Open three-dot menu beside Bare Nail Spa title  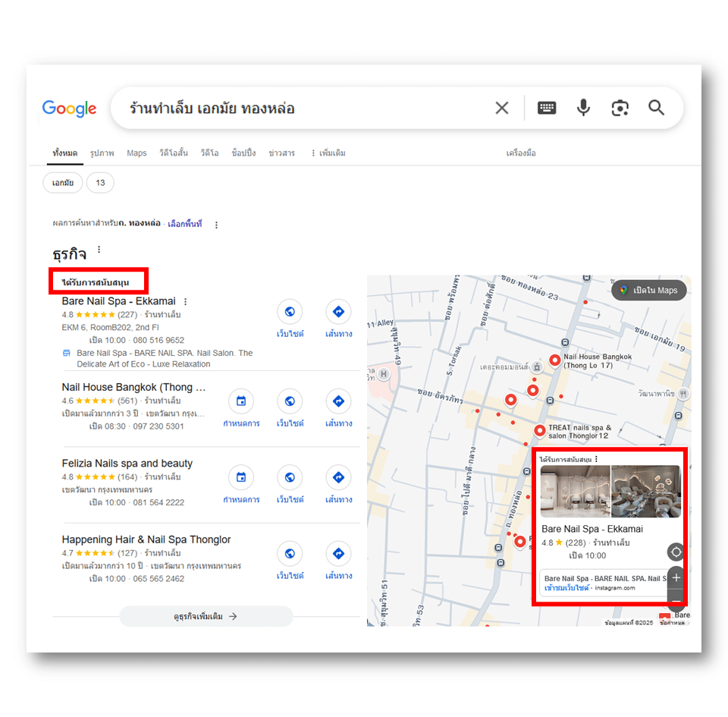tap(186, 302)
